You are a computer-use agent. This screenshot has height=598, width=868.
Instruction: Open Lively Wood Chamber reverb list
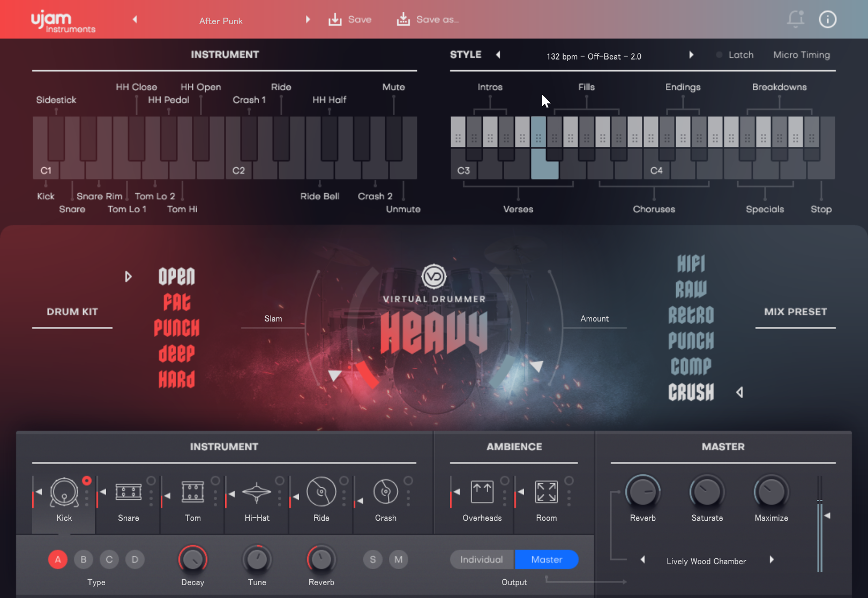pyautogui.click(x=706, y=561)
